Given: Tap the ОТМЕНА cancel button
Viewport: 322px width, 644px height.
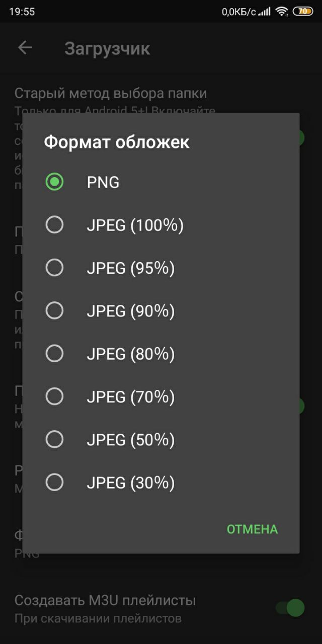Looking at the screenshot, I should 252,529.
